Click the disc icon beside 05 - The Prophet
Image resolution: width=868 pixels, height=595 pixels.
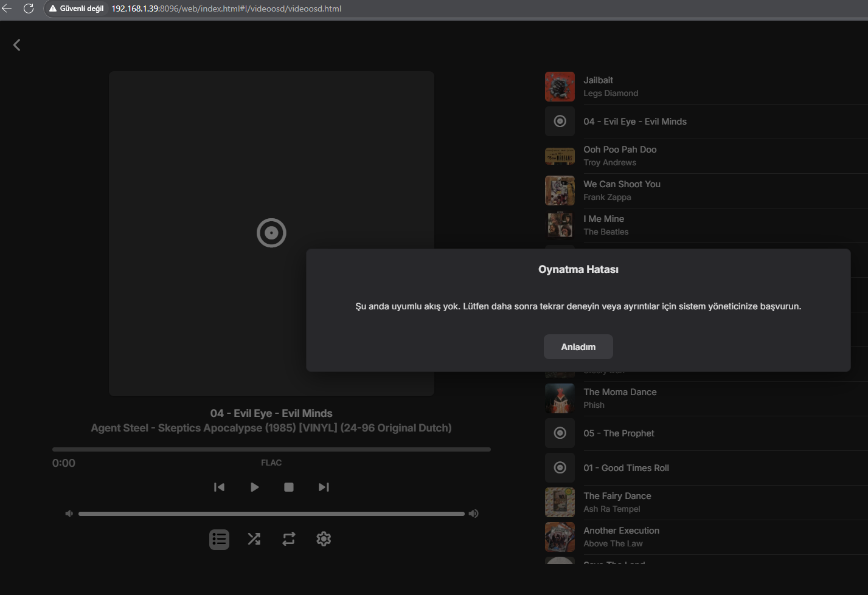pos(560,433)
